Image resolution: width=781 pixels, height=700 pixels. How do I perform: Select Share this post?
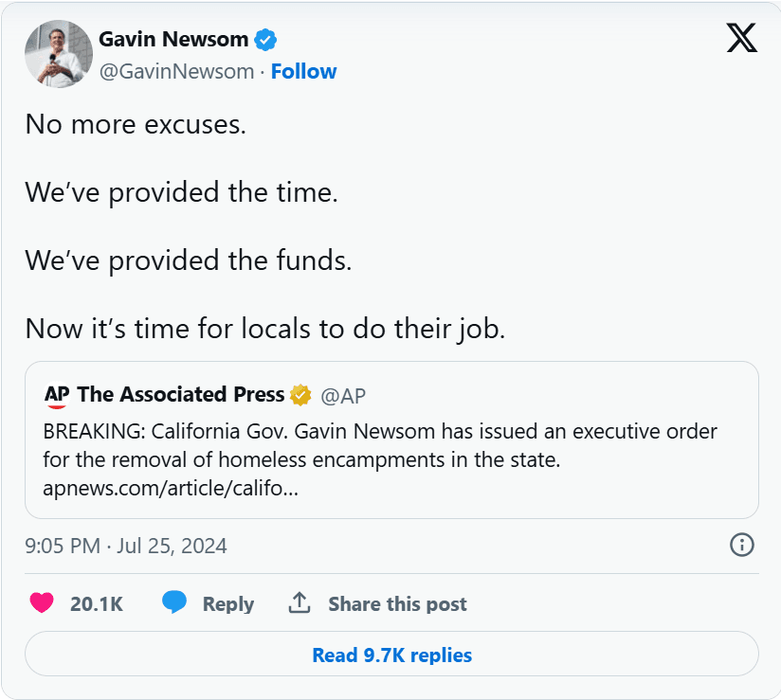pyautogui.click(x=397, y=604)
